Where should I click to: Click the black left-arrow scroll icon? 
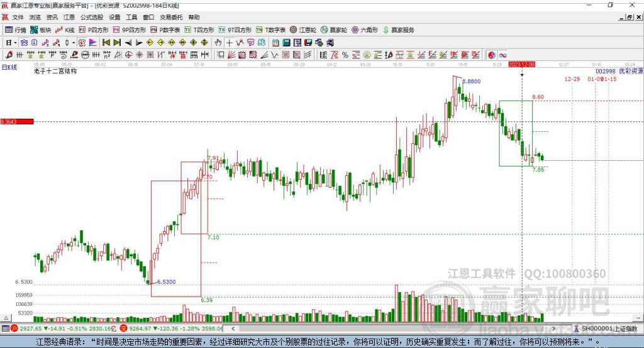[x=128, y=43]
